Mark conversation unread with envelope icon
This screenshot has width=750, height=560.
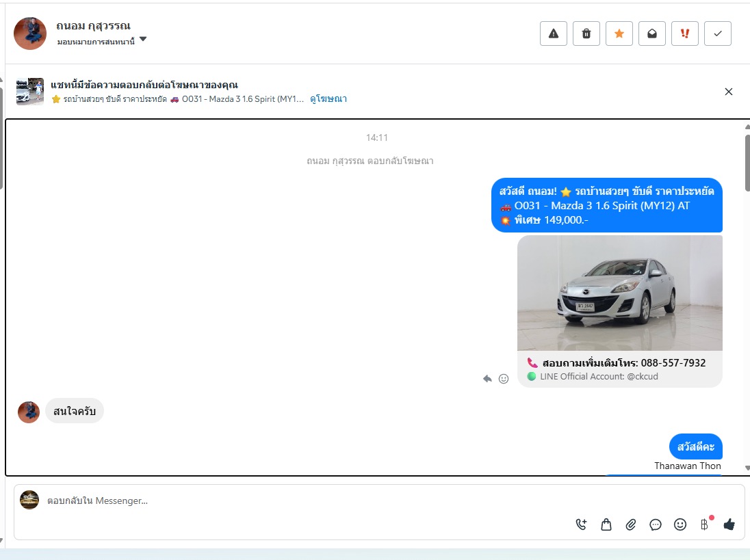click(x=652, y=34)
